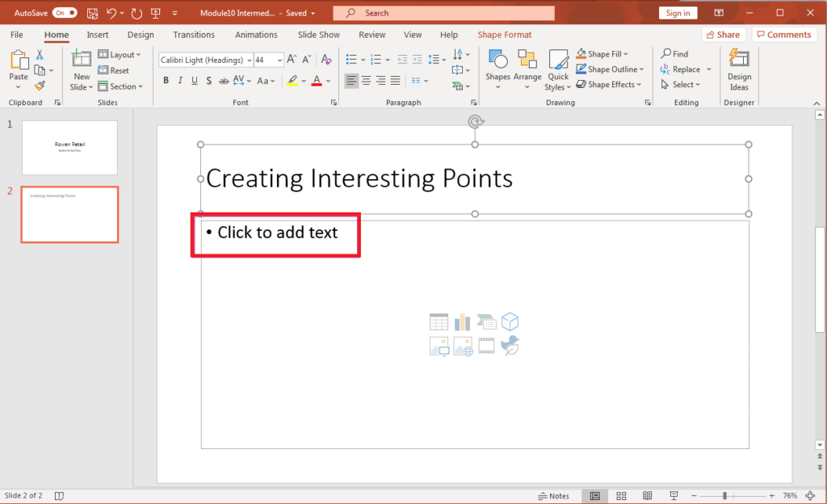The height and width of the screenshot is (504, 827).
Task: Insert SmartArt graphic placeholder icon
Action: (486, 321)
